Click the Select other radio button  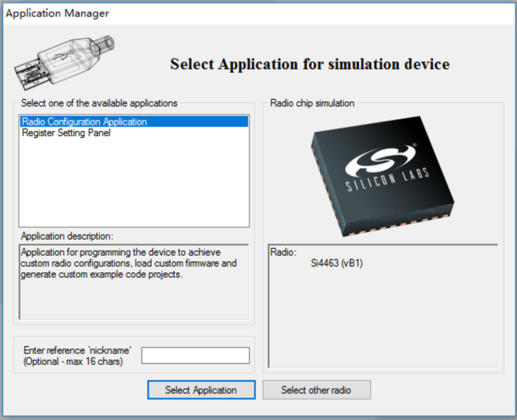pyautogui.click(x=316, y=390)
